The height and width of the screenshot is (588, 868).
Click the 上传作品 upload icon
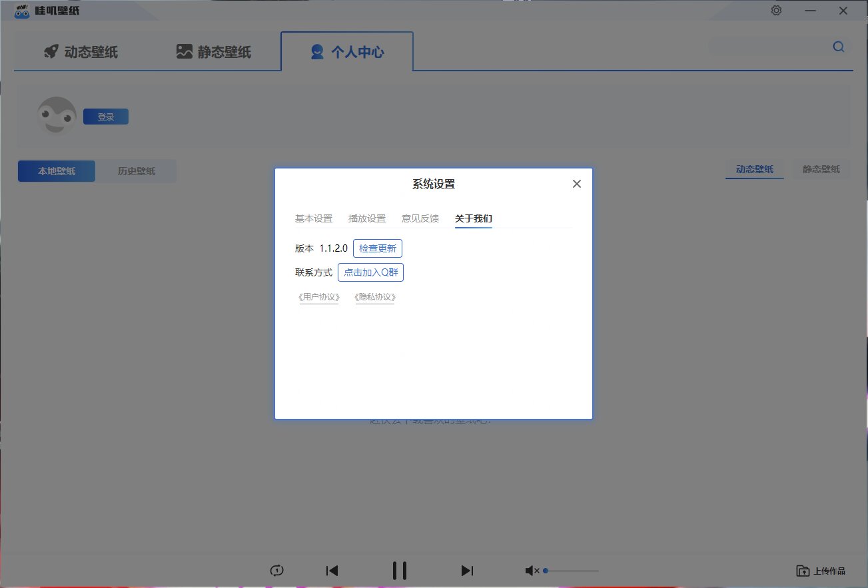[x=801, y=571]
